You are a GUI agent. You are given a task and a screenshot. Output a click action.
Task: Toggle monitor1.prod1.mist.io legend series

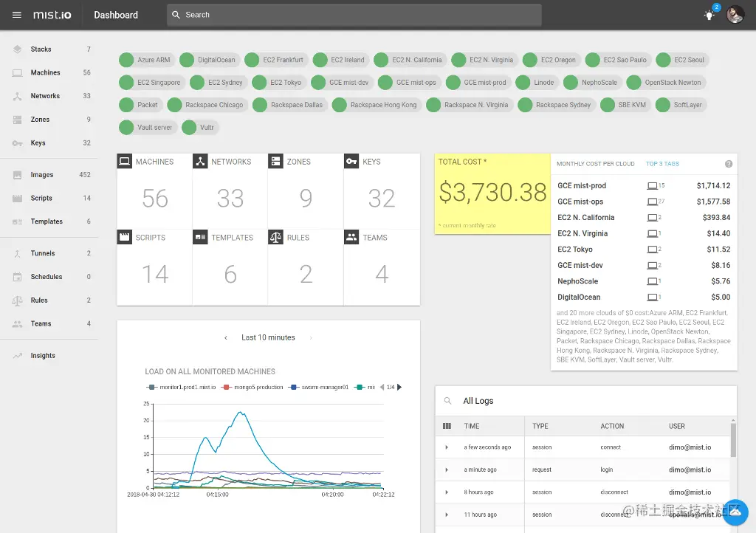[x=182, y=387]
